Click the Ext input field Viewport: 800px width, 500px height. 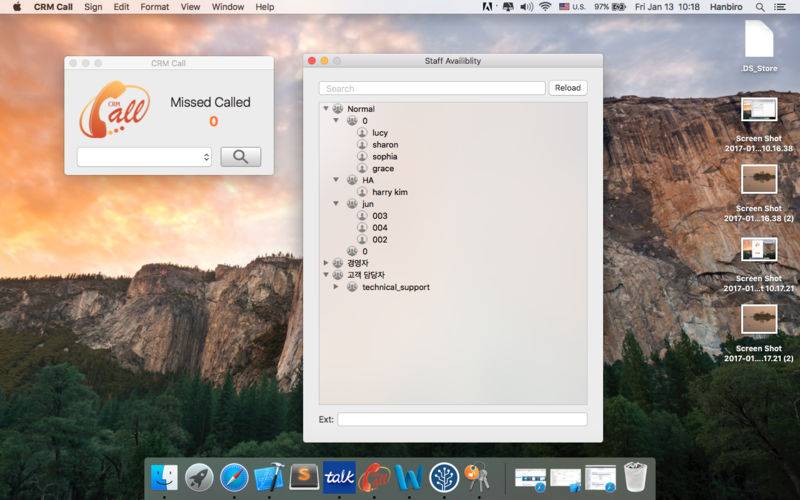[x=461, y=419]
